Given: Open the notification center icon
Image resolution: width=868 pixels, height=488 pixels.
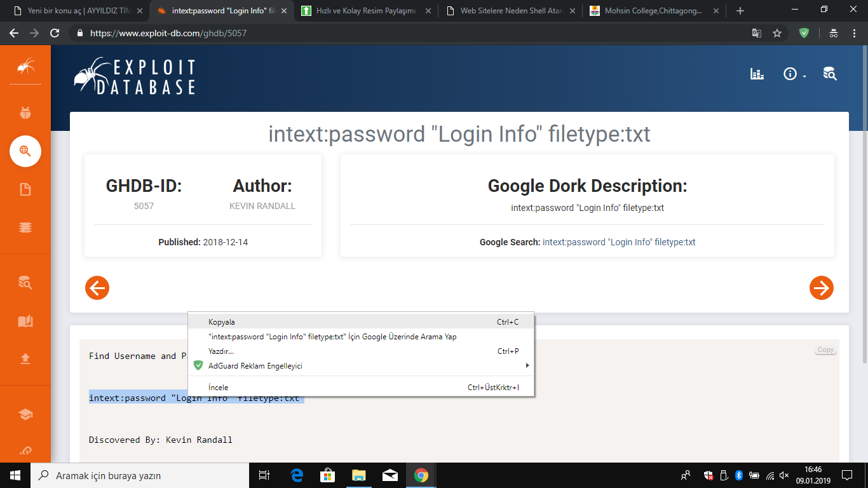Looking at the screenshot, I should pos(847,475).
